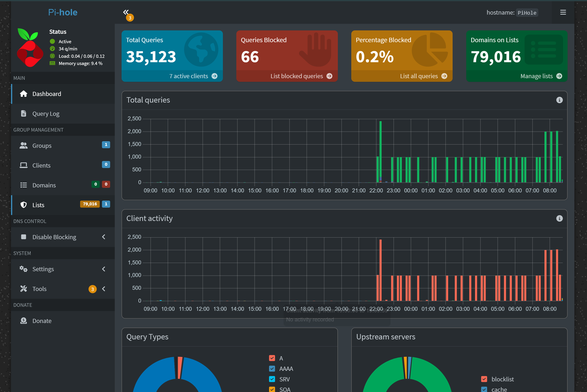Click the Groups people icon
This screenshot has width=587, height=392.
[x=23, y=145]
